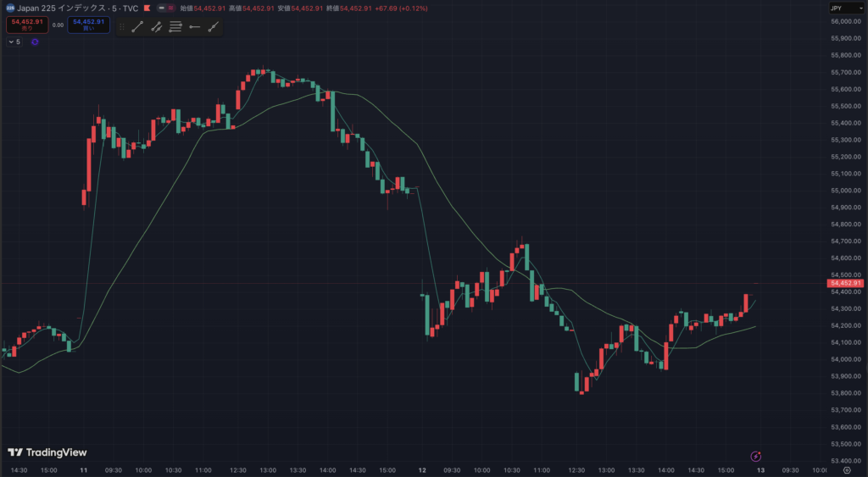
Task: Toggle the market status pill beside the flag
Action: pyautogui.click(x=161, y=8)
